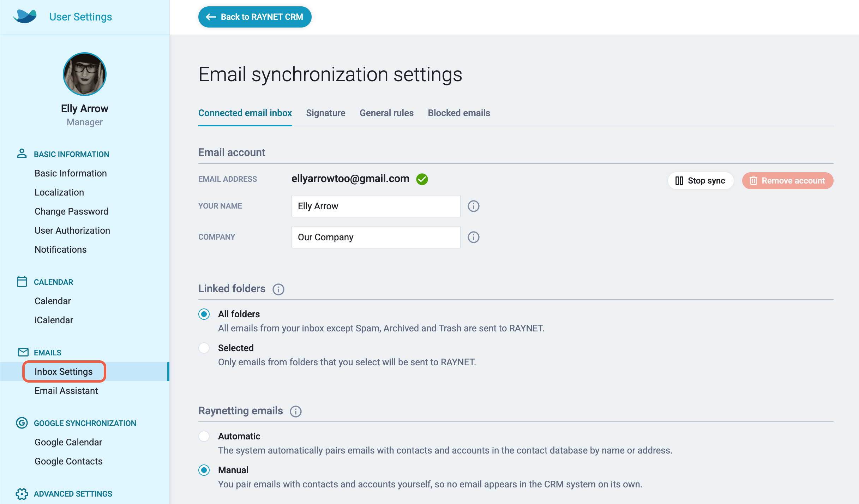The width and height of the screenshot is (859, 504).
Task: Click the ellyarrowtoo@gmail.com email address
Action: (350, 179)
